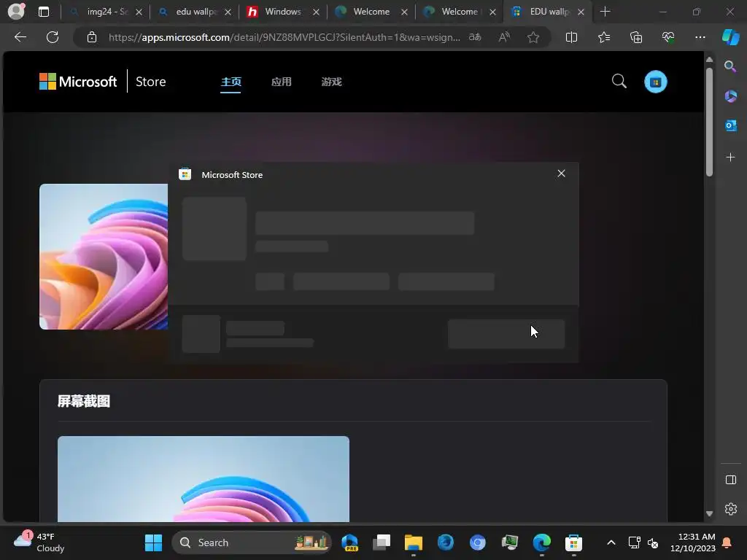Add page to favorites with star icon
The image size is (747, 560).
(533, 37)
